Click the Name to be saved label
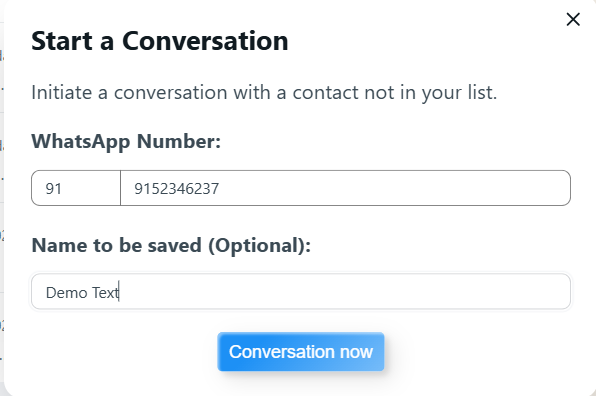This screenshot has height=396, width=596. tap(171, 245)
